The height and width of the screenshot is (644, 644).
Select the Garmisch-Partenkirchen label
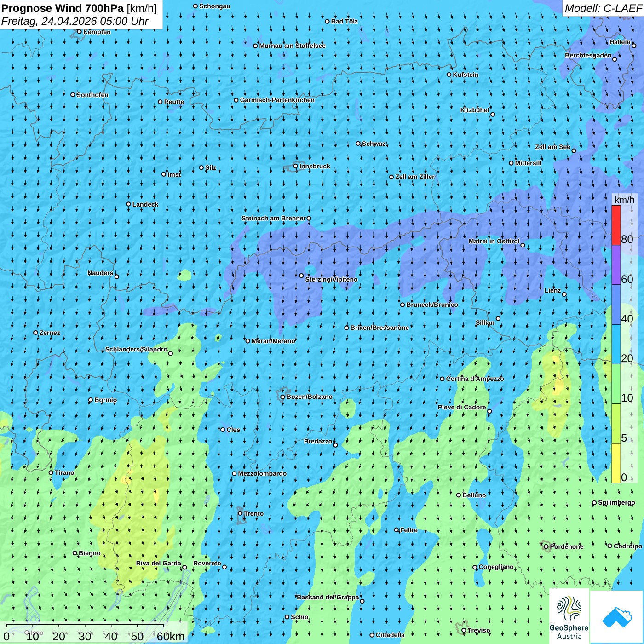(277, 100)
